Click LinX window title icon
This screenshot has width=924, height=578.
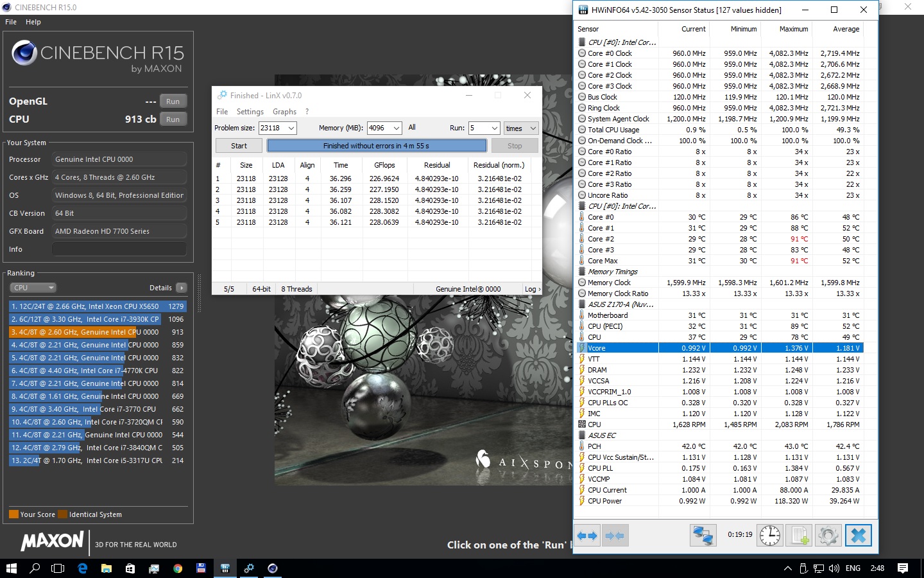(222, 95)
